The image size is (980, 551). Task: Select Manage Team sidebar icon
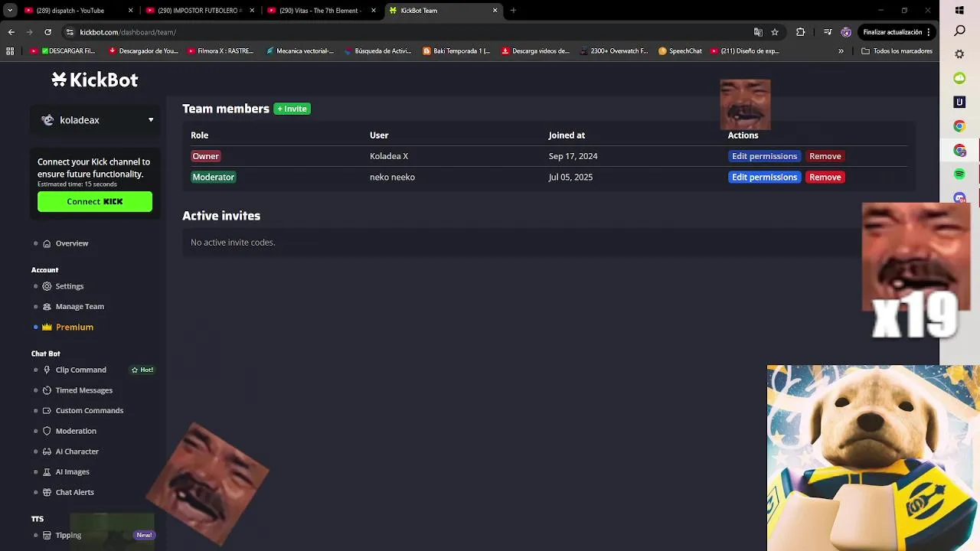47,307
